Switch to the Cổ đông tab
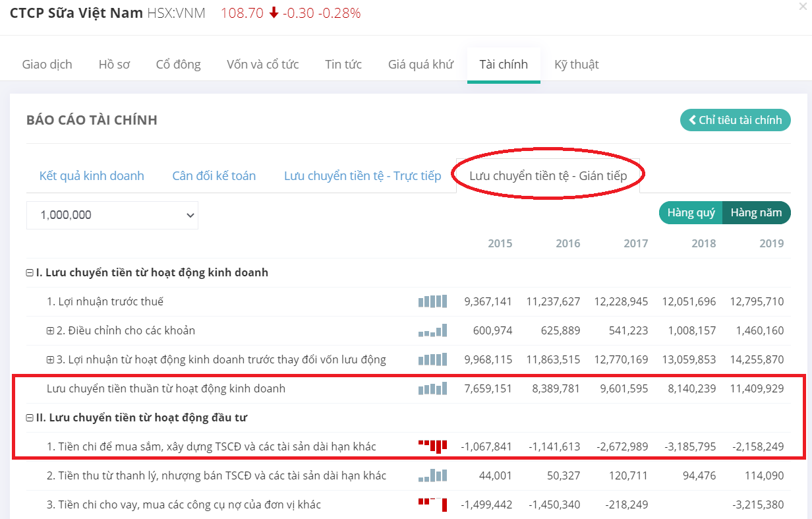Image resolution: width=812 pixels, height=519 pixels. point(178,65)
